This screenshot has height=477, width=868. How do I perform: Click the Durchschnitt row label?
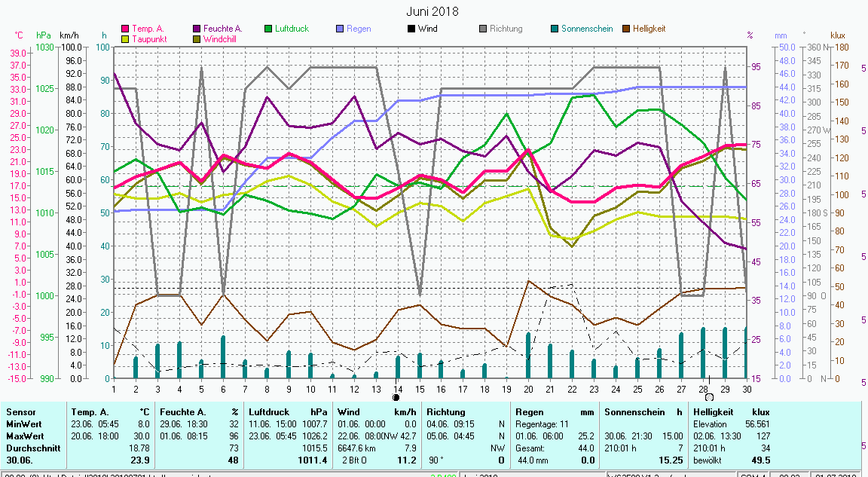coord(31,448)
